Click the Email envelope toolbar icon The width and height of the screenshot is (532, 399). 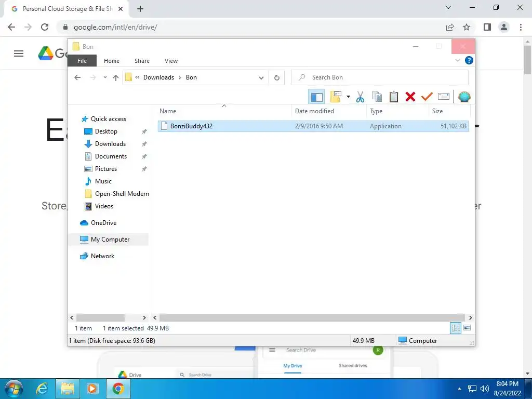(x=444, y=97)
